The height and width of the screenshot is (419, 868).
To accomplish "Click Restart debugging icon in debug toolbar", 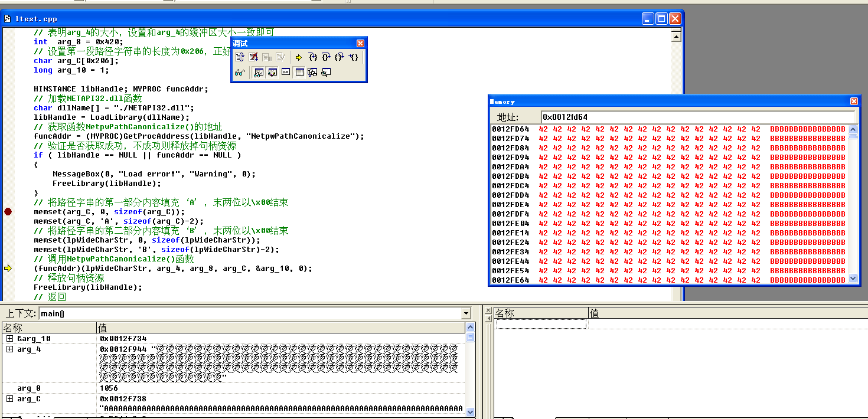I will [x=240, y=57].
